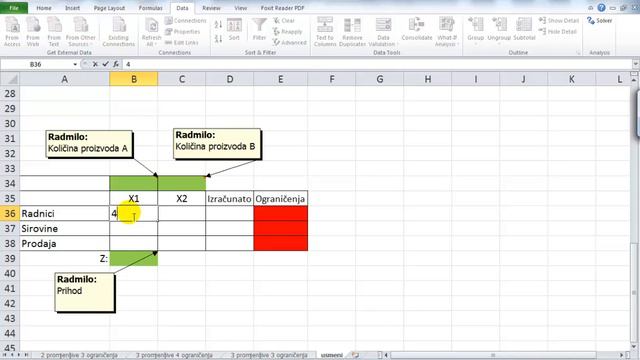
Task: Switch to the Review tab
Action: click(x=211, y=8)
